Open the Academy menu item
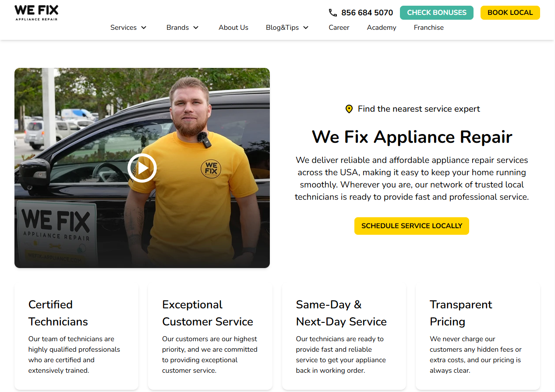555x392 pixels. click(x=382, y=28)
